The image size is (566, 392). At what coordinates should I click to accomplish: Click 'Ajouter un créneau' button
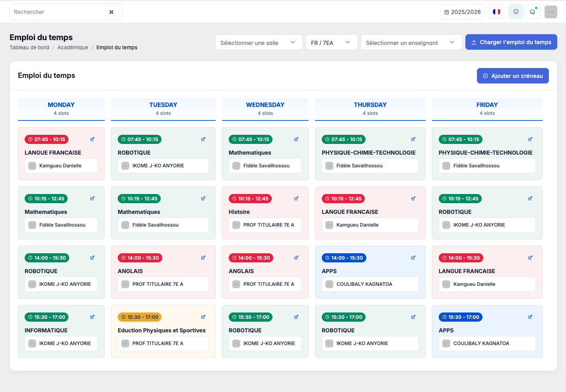[512, 76]
